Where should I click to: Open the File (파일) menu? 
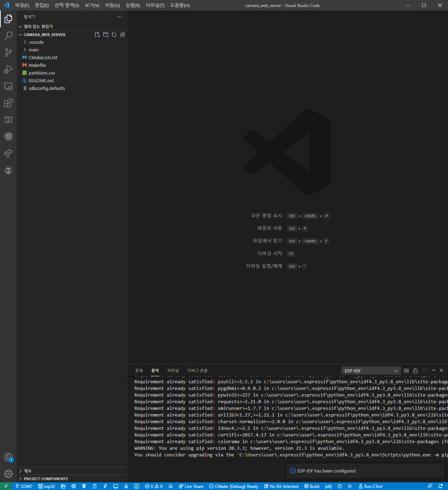pos(22,5)
